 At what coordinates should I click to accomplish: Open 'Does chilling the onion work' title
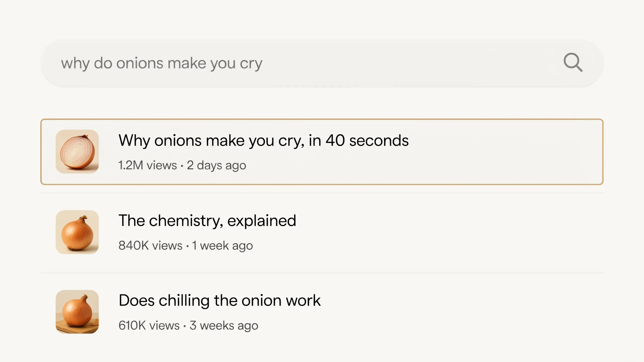pyautogui.click(x=220, y=300)
